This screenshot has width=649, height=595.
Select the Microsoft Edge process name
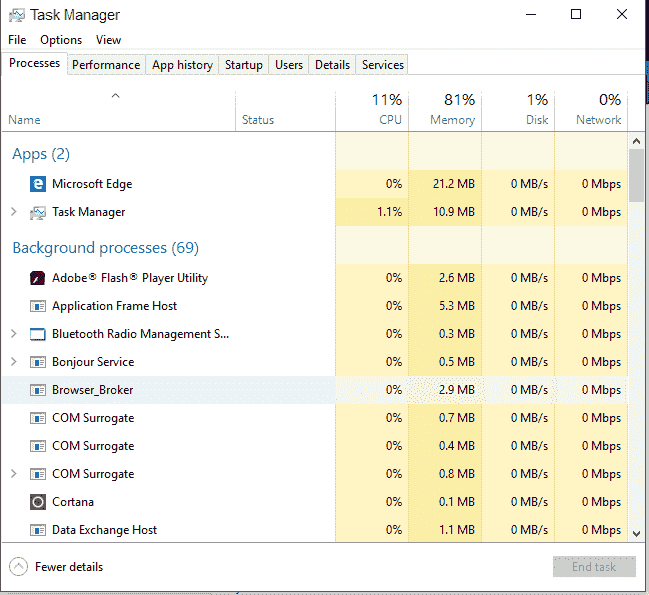pyautogui.click(x=92, y=184)
